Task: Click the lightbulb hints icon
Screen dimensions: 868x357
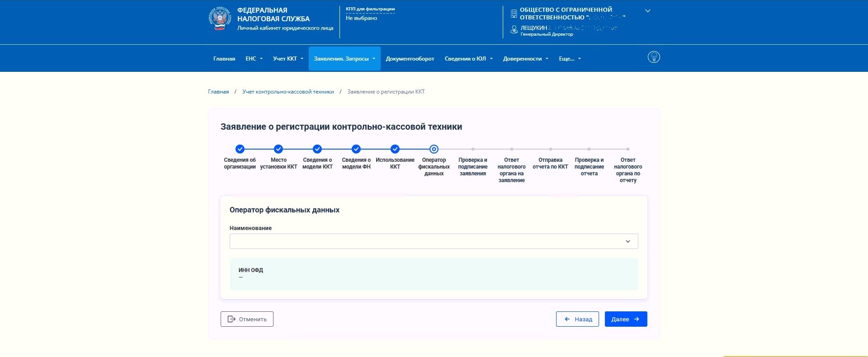Action: coord(654,57)
